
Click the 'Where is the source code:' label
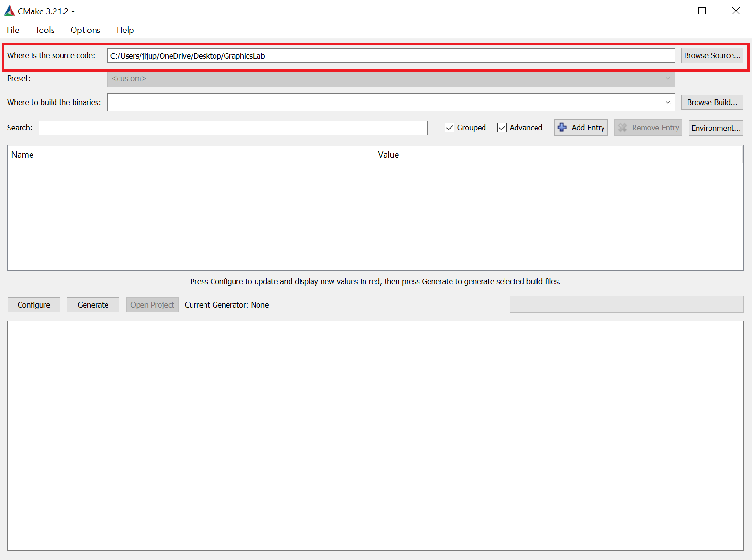[x=51, y=55]
